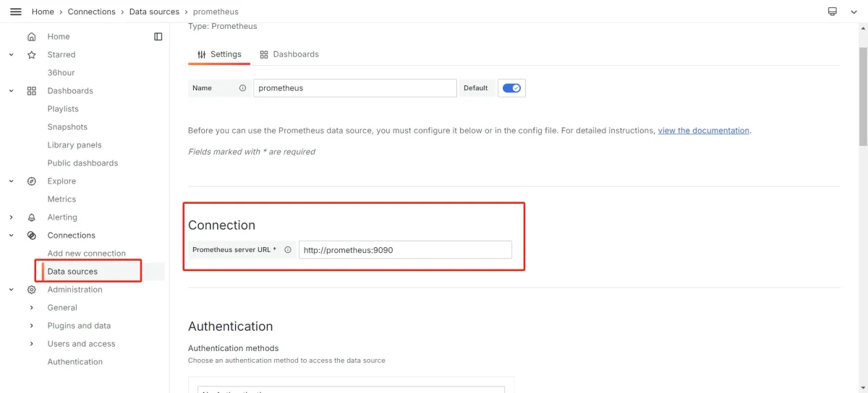
Task: Select Data sources in the sidebar
Action: [72, 272]
